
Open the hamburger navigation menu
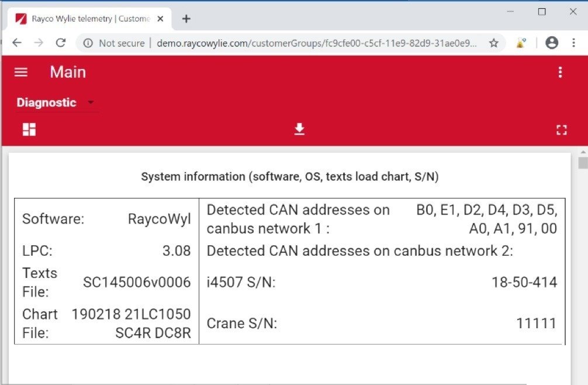tap(21, 72)
